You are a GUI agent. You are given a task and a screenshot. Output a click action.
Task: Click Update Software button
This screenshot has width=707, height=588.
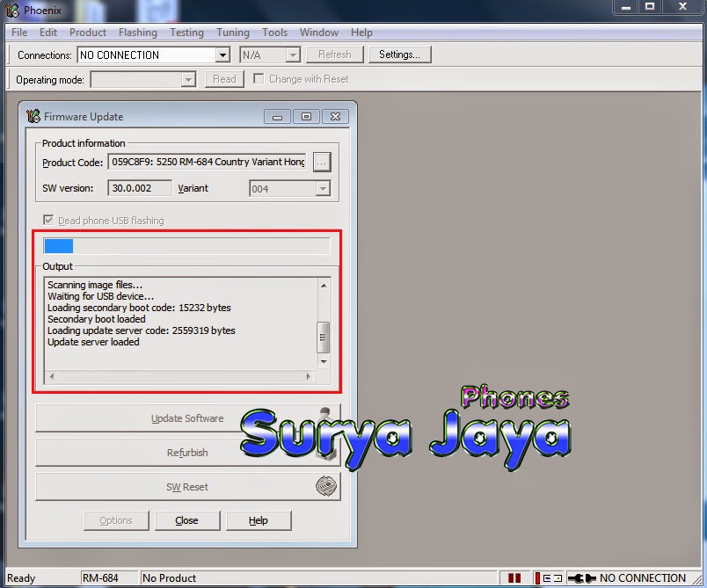coord(187,418)
